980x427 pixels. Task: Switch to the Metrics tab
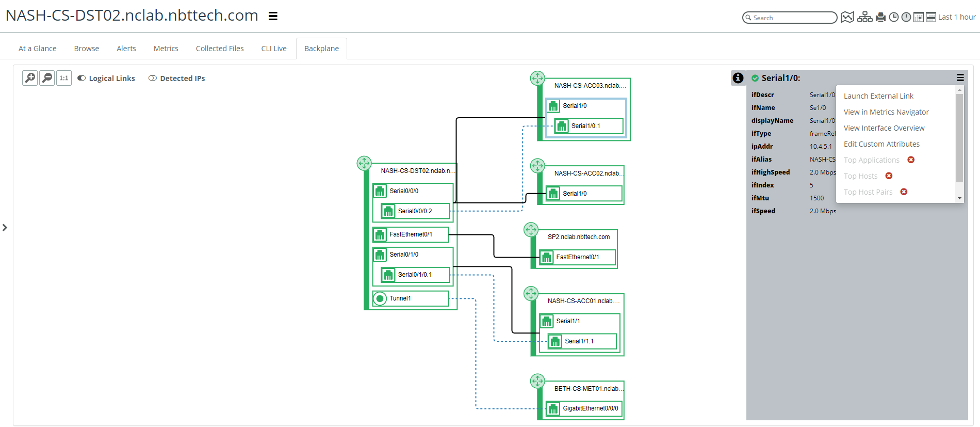coord(166,49)
